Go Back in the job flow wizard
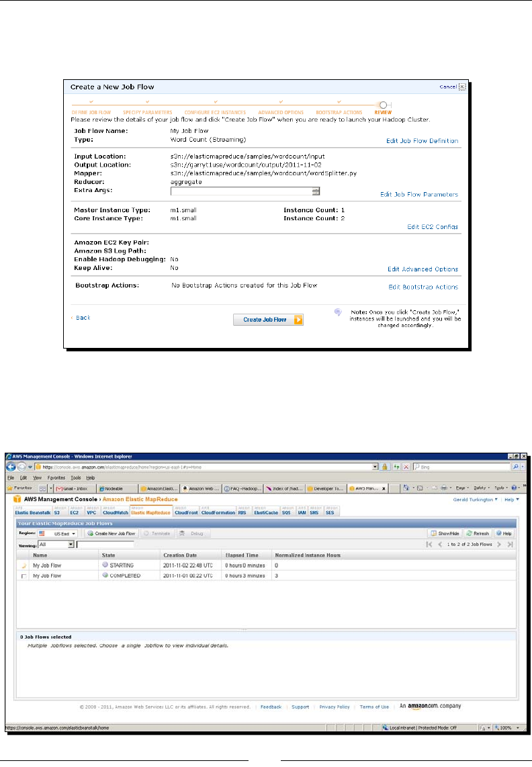Image resolution: width=532 pixels, height=767 pixels. [81, 318]
